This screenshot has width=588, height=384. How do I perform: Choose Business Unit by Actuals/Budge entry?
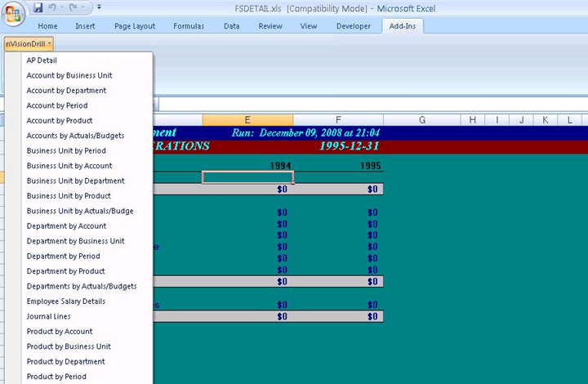pyautogui.click(x=79, y=211)
